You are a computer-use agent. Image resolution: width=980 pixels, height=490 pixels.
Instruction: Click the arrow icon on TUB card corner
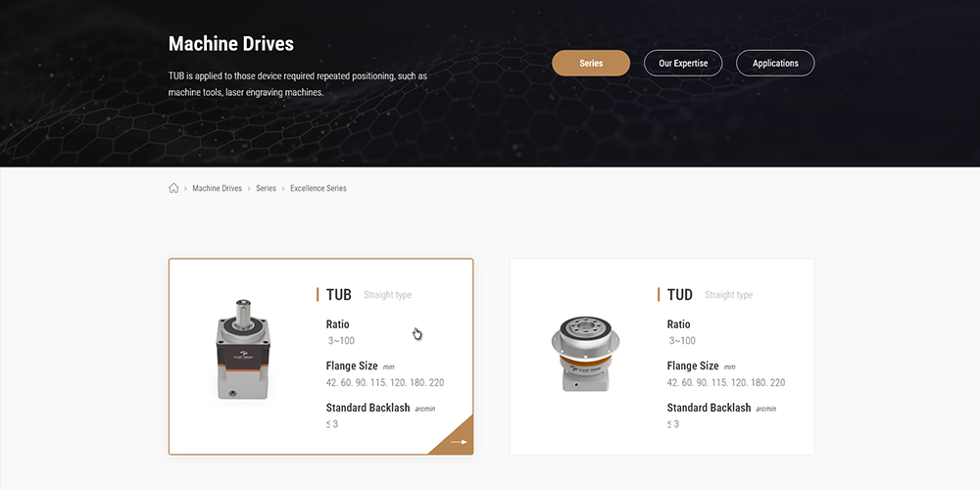460,442
